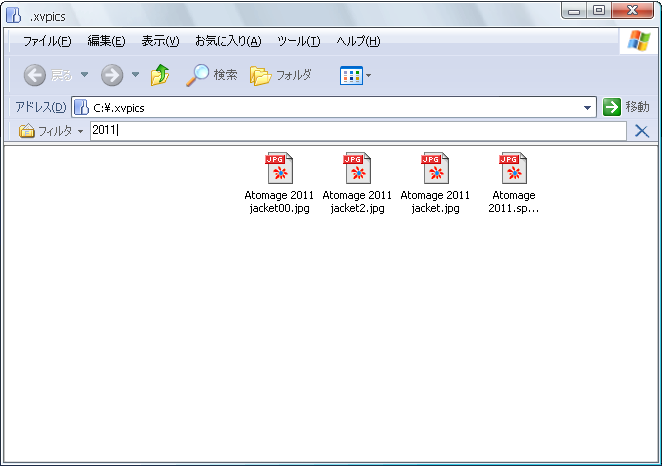Image resolution: width=662 pixels, height=466 pixels.
Task: Open the ツール(T) menu
Action: (298, 41)
